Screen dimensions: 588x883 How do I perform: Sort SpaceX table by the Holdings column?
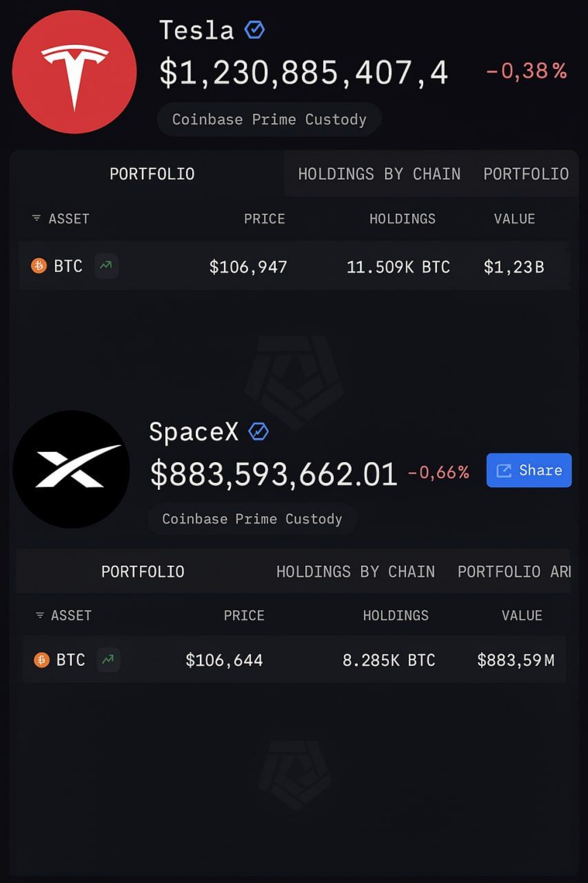tap(396, 615)
